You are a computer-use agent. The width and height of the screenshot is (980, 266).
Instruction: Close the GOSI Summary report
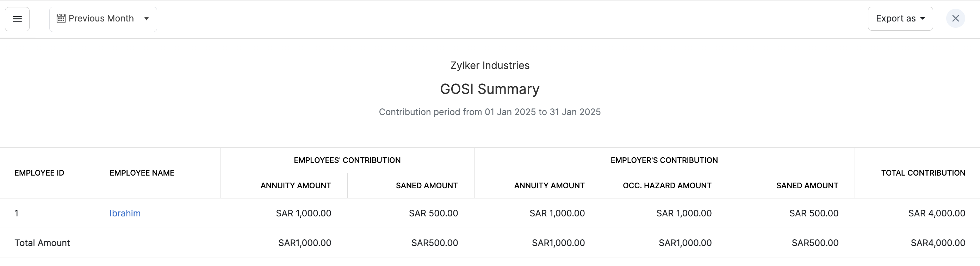coord(955,19)
